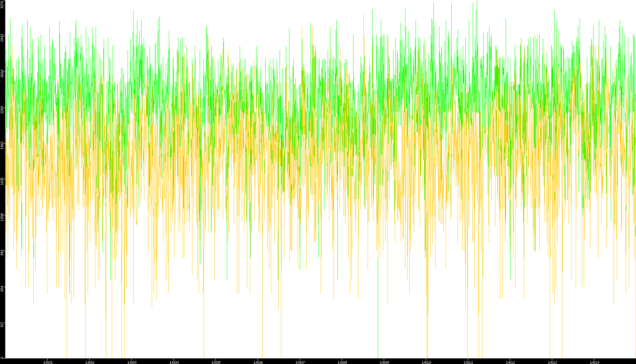Click the 3270 label on the vertical axis
The image size is (636, 364).
point(2,4)
